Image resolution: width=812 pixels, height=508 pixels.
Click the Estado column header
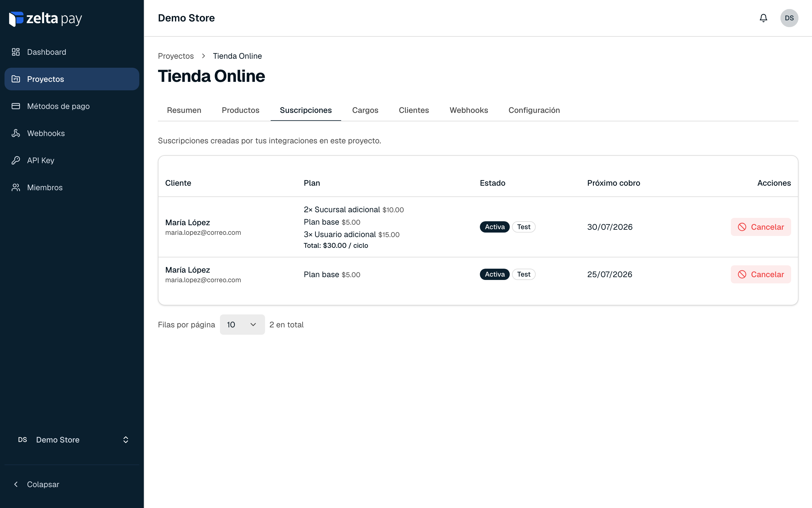click(492, 183)
